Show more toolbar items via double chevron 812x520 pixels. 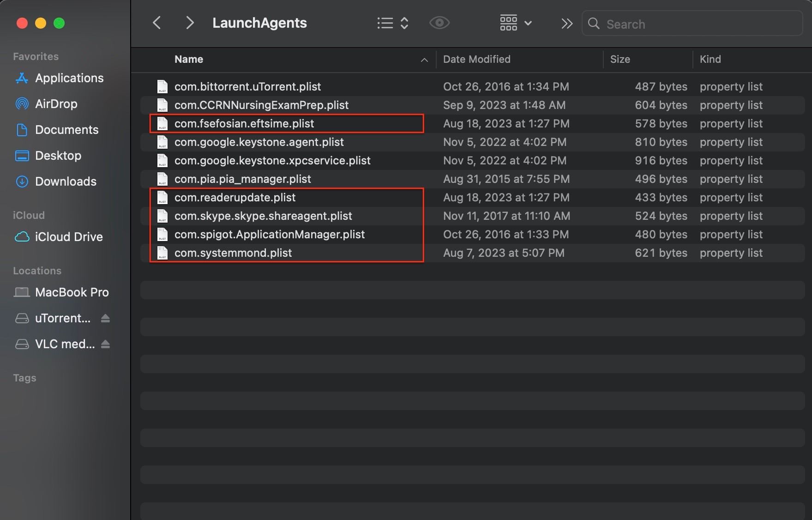pos(567,24)
